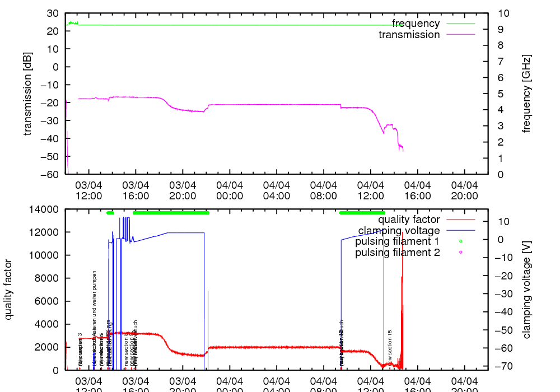Click the long green pulsing bar in the middle
The height and width of the screenshot is (392, 560).
[171, 213]
